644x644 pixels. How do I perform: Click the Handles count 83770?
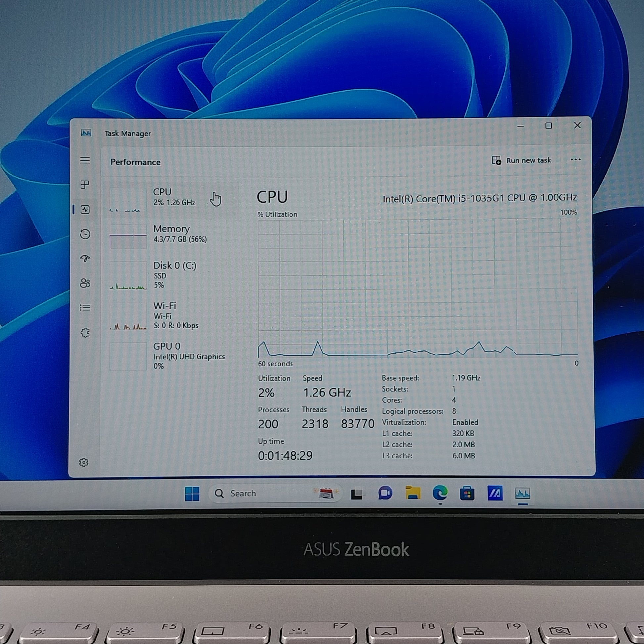[x=358, y=424]
